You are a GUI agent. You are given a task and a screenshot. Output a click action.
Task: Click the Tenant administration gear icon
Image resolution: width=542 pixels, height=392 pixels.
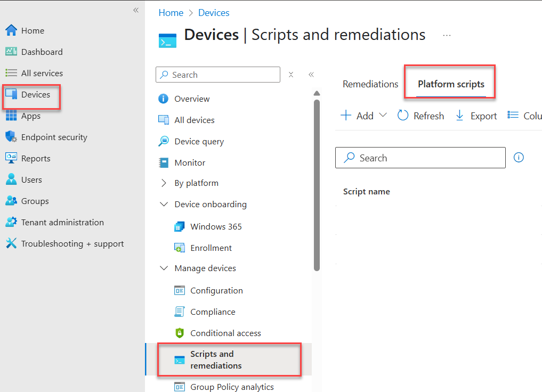(x=11, y=222)
